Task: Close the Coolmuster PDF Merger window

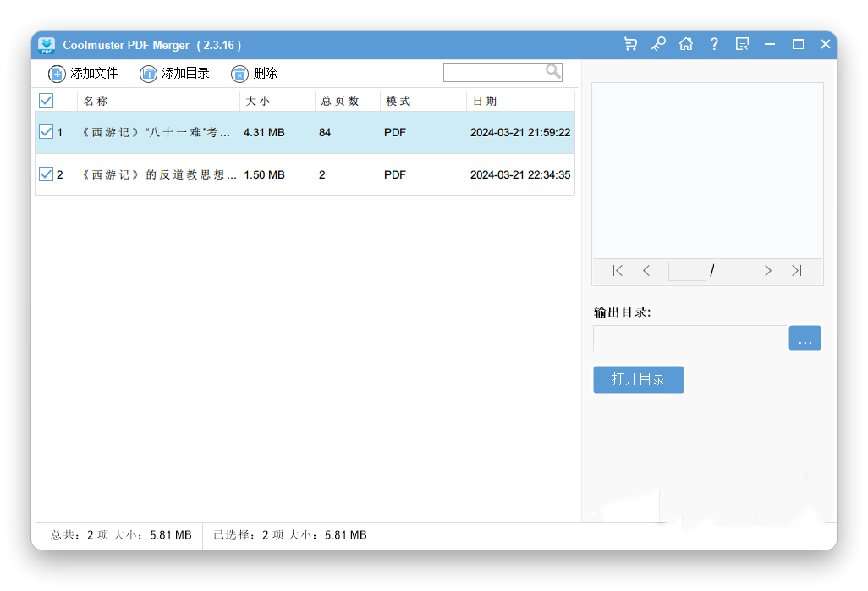Action: pyautogui.click(x=826, y=44)
